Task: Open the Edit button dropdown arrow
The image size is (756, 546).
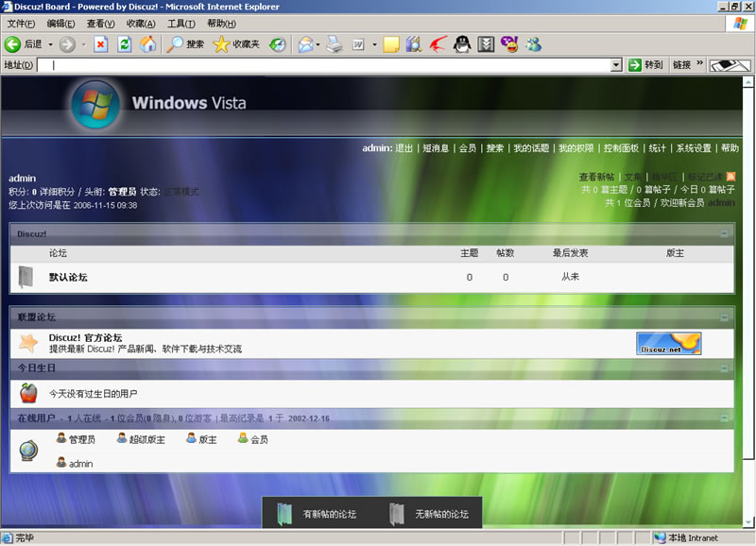Action: (x=374, y=44)
